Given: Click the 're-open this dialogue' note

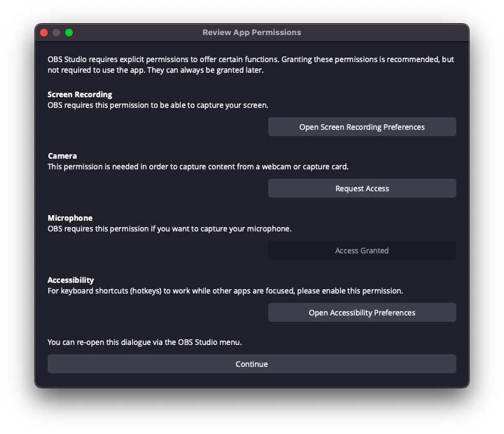Looking at the screenshot, I should [145, 342].
